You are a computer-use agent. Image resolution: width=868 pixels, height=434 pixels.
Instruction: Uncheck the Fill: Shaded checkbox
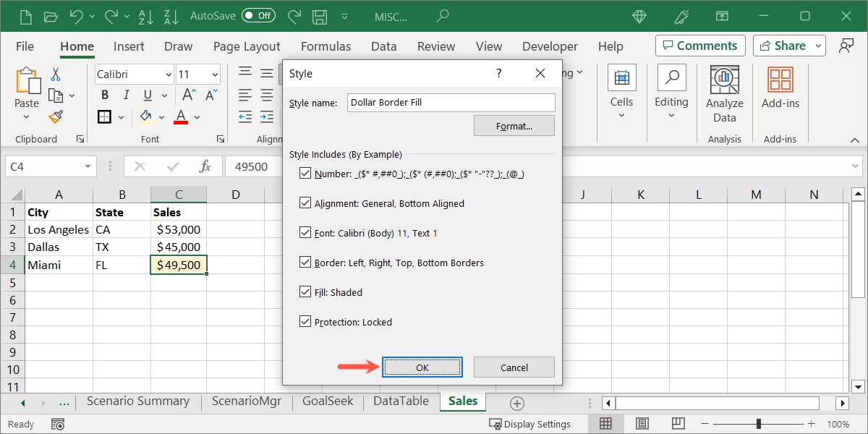point(305,292)
